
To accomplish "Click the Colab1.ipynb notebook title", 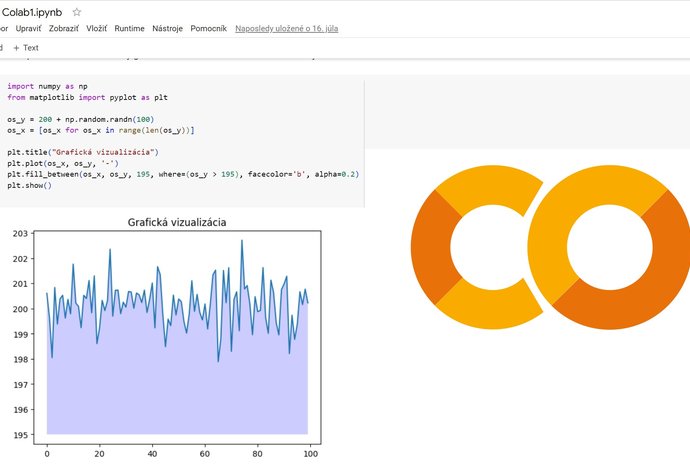I will tap(32, 11).
